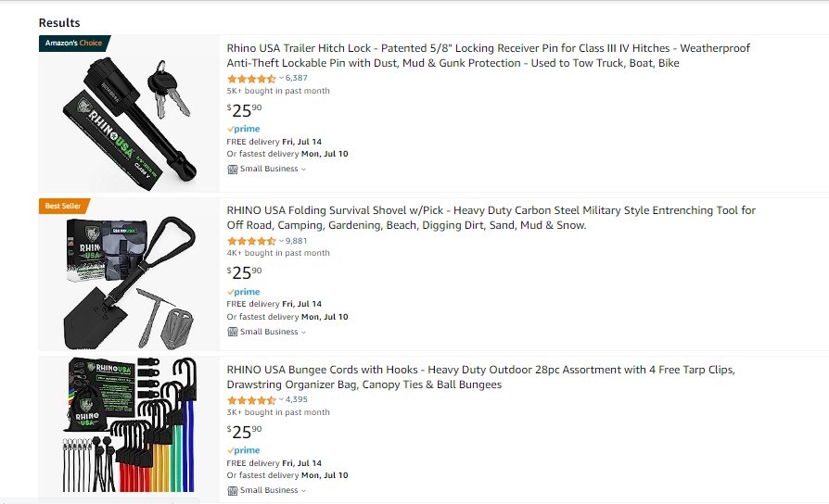Click star rating of Bungee Cords

point(251,400)
